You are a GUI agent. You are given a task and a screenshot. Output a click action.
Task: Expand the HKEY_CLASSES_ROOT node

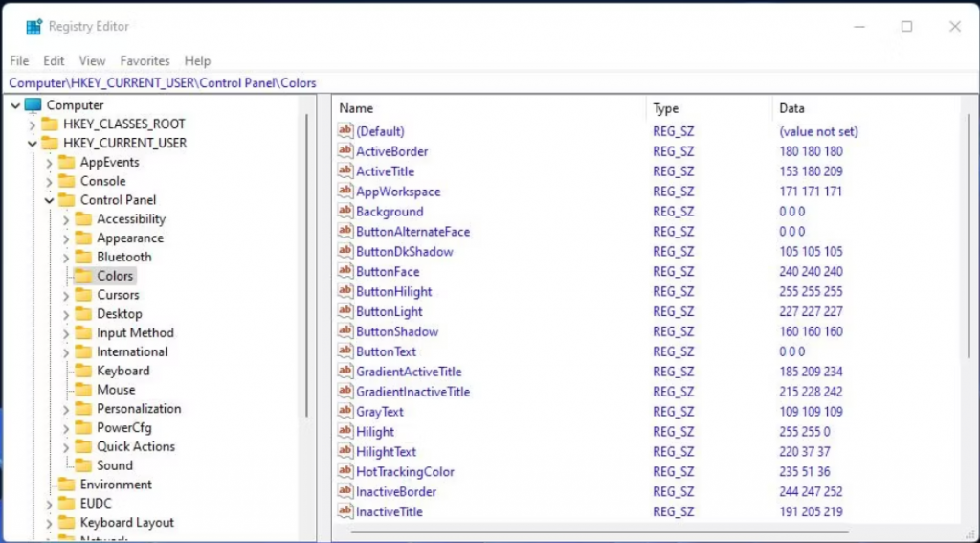coord(33,124)
